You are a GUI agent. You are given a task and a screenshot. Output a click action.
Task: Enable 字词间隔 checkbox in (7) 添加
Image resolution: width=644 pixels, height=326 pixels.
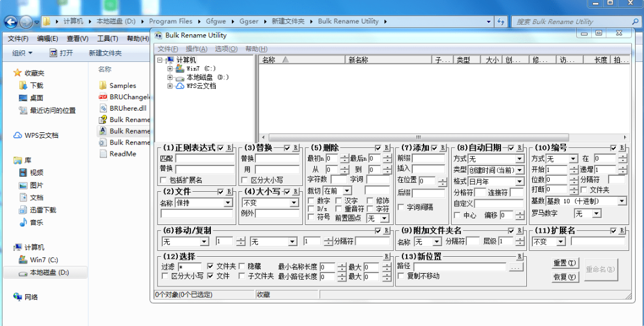pos(401,207)
